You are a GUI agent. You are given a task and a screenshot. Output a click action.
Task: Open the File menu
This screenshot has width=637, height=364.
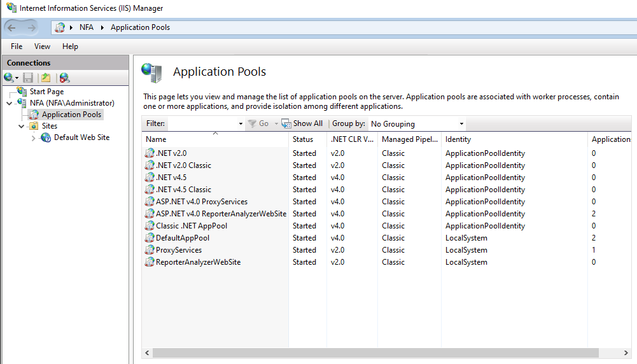17,46
